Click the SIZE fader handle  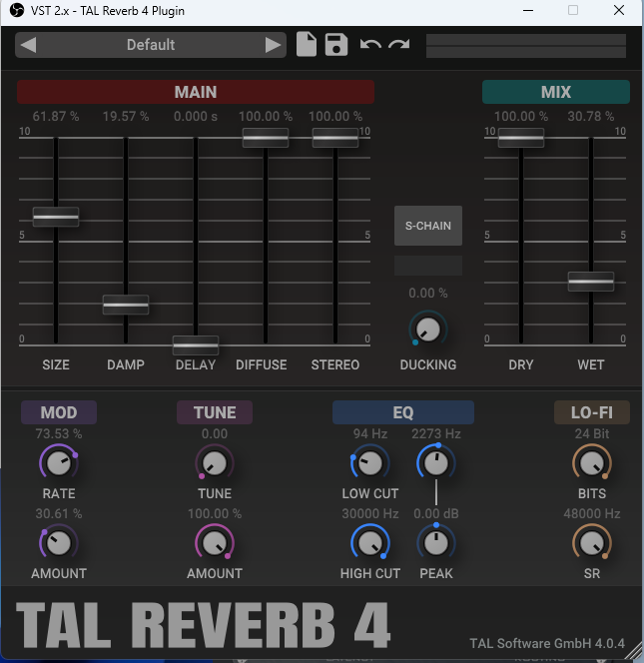tap(56, 217)
